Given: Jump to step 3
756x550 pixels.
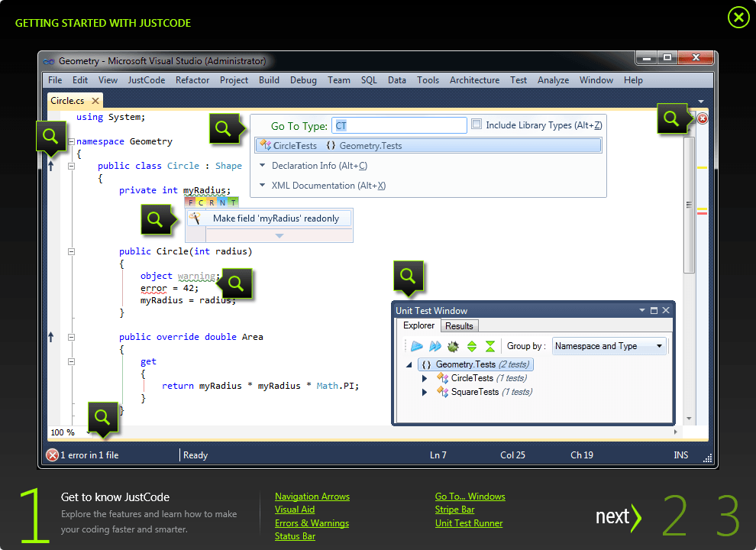Looking at the screenshot, I should pos(728,516).
